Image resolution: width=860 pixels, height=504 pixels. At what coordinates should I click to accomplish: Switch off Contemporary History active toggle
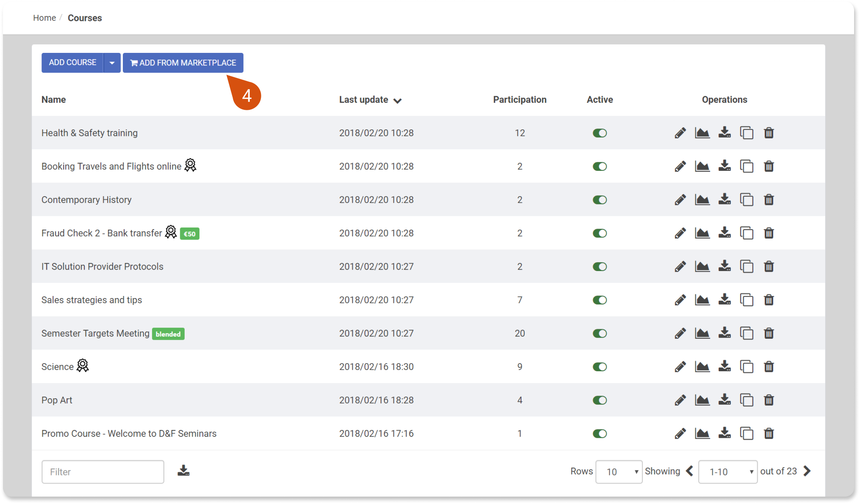coord(599,200)
